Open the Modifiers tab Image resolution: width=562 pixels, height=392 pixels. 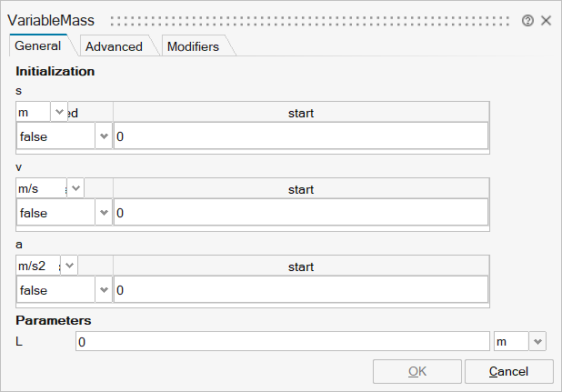tap(193, 46)
